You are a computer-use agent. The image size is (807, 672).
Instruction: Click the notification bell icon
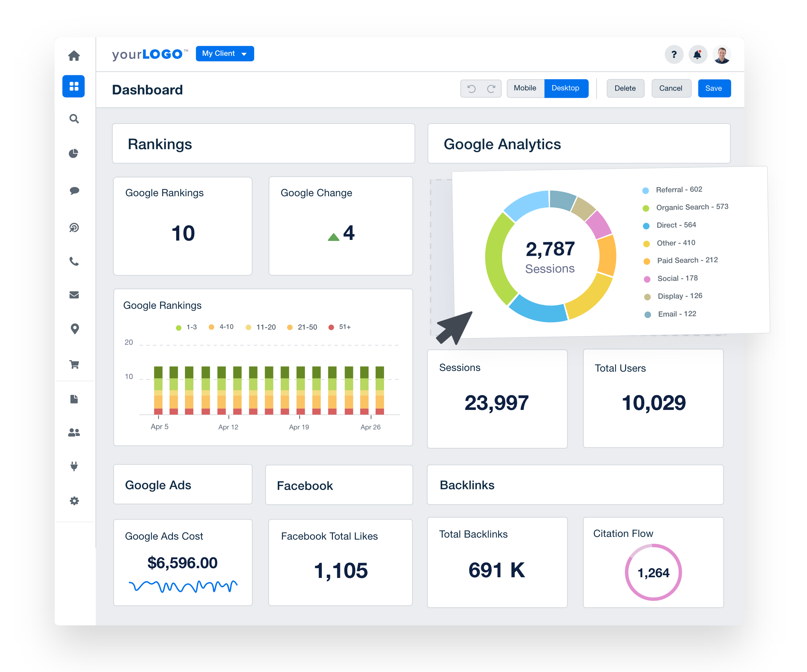[x=698, y=54]
